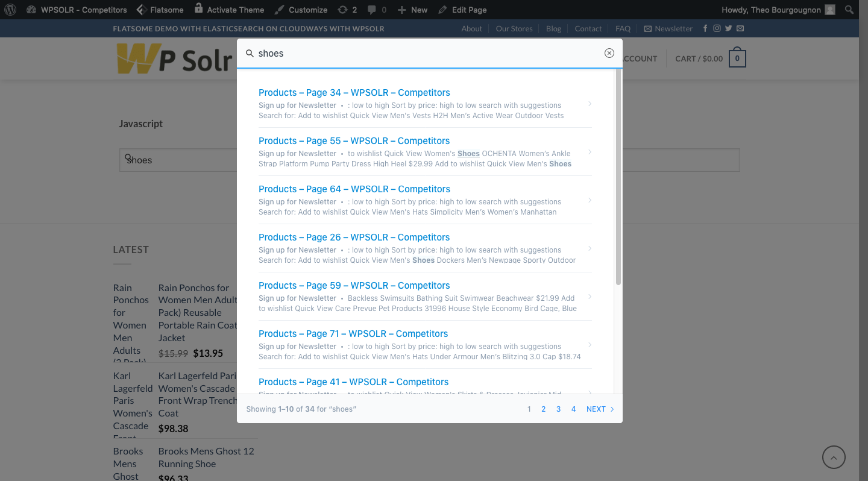This screenshot has width=868, height=481.
Task: Open result Products – Page 55
Action: [354, 140]
